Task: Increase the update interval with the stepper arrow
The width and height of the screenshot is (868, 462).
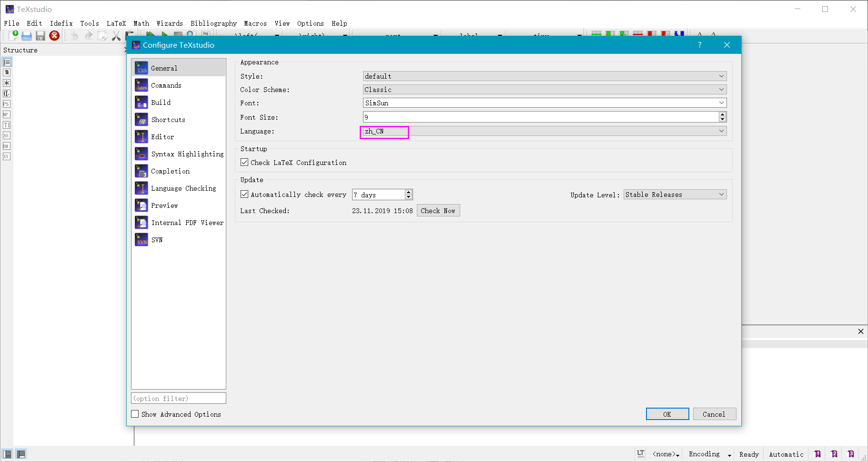Action: click(408, 192)
